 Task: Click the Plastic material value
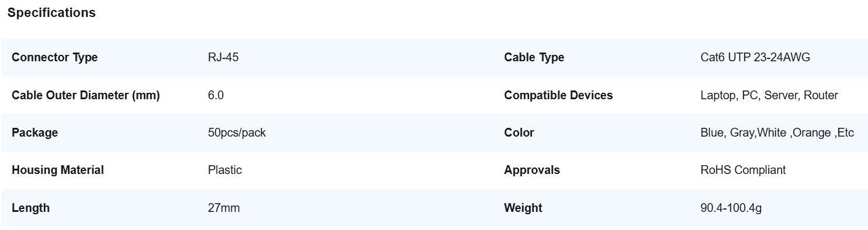[225, 170]
